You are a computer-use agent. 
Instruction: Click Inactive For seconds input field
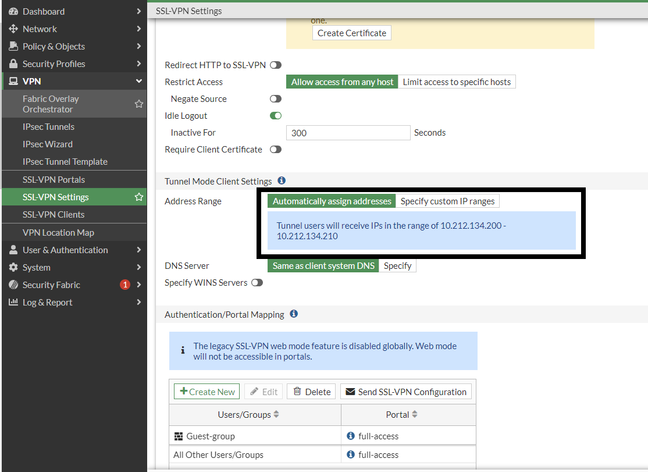point(348,133)
